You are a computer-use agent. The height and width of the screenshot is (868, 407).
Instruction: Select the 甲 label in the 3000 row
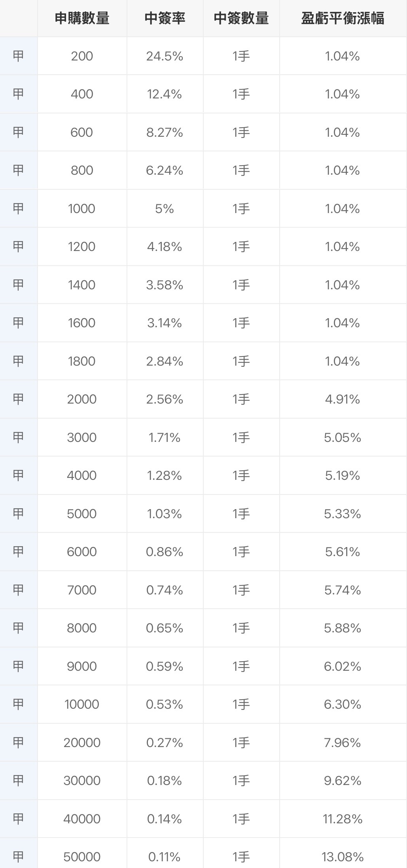tap(19, 437)
